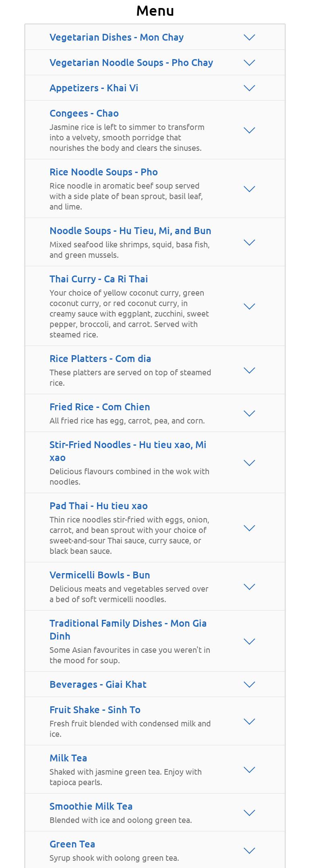The width and height of the screenshot is (310, 868).
Task: Click chevron next to Congees - Chao
Action: coord(249,130)
